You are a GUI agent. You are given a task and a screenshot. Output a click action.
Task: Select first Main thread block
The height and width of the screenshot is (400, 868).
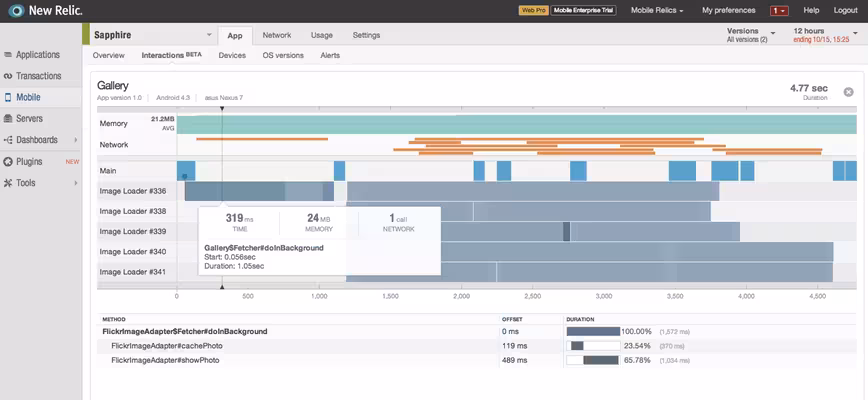coord(186,171)
